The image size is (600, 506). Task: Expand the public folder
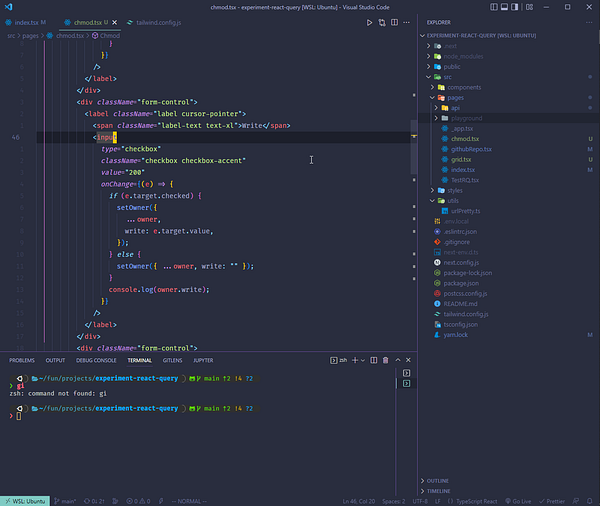click(429, 67)
